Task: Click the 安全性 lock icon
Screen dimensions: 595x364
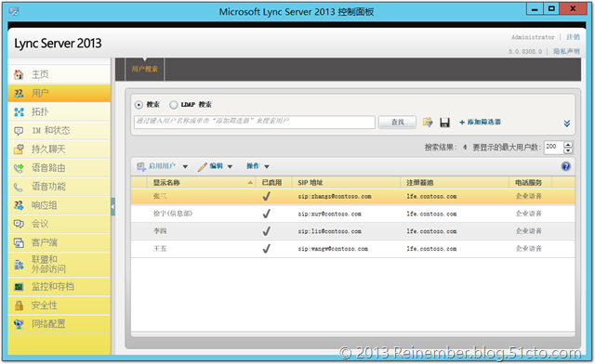Action: point(19,305)
